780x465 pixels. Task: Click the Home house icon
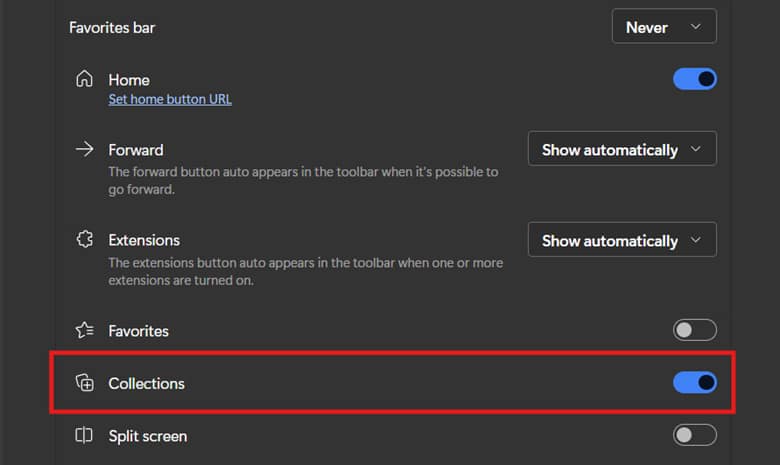coord(84,79)
